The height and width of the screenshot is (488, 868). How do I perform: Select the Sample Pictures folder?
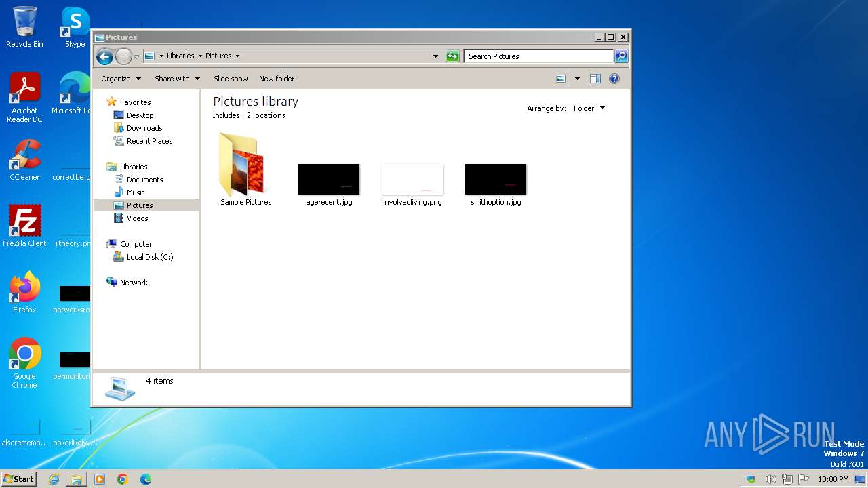[245, 169]
